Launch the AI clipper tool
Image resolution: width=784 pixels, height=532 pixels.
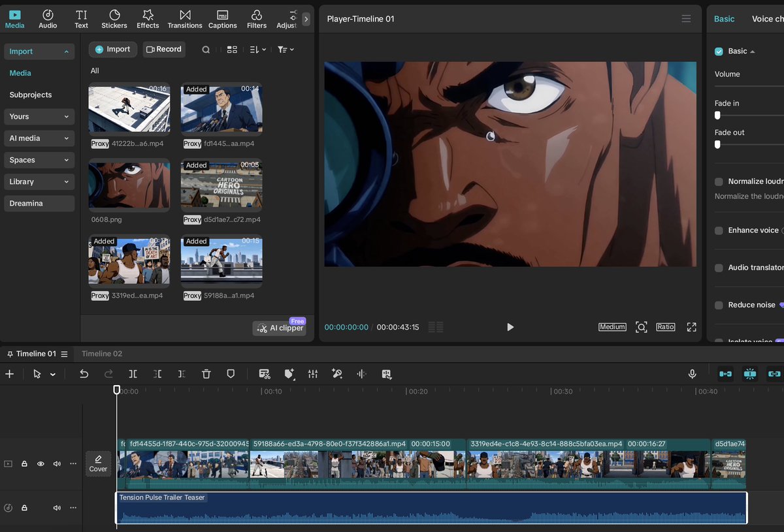(280, 328)
